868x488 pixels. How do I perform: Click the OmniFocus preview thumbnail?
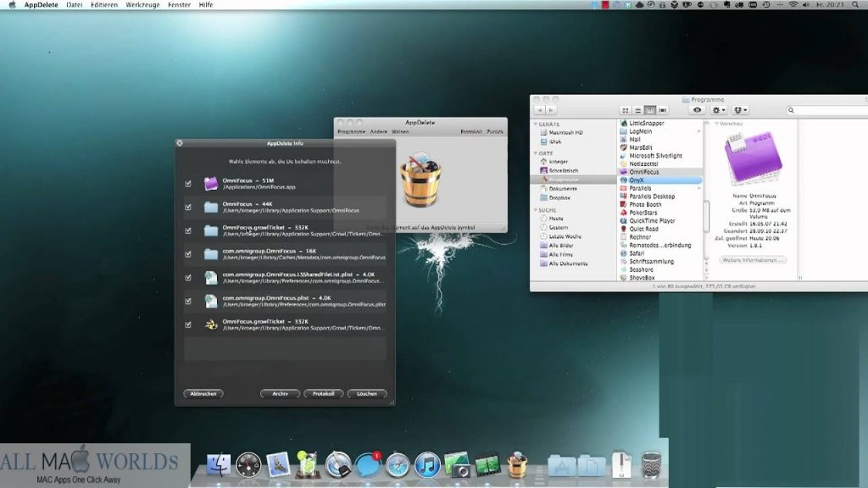753,158
